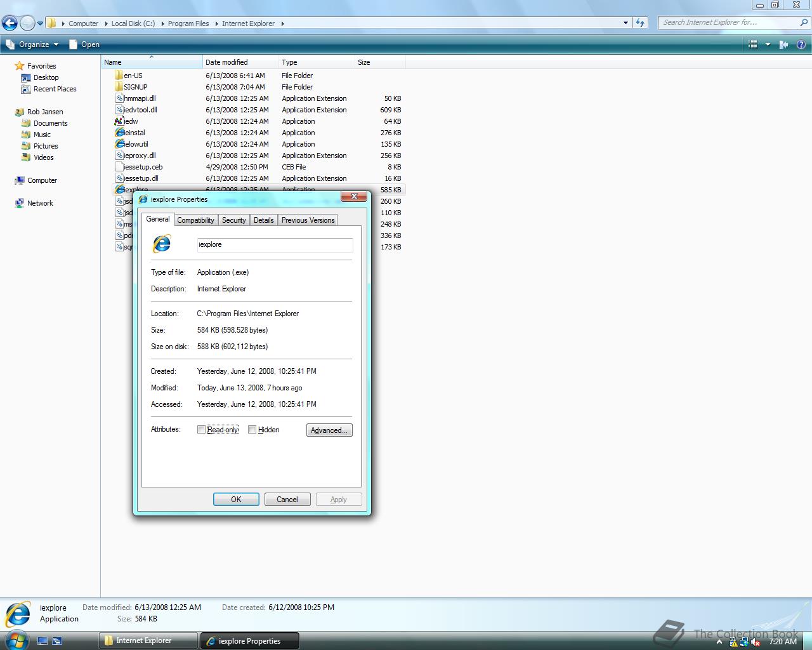Select the SIGNUP folder icon
Screen dimensions: 812x650
[x=119, y=87]
